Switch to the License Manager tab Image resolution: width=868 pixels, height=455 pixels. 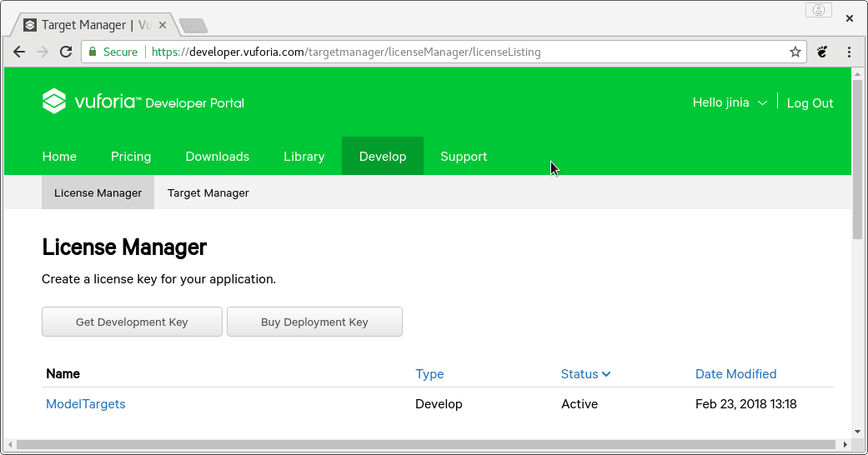coord(98,192)
